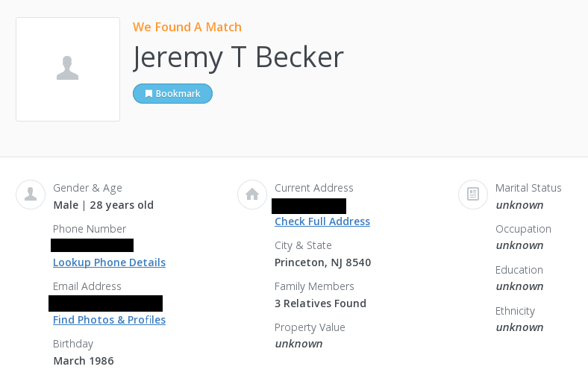Select the March 1986 birthday value
This screenshot has width=588, height=384.
click(x=84, y=361)
